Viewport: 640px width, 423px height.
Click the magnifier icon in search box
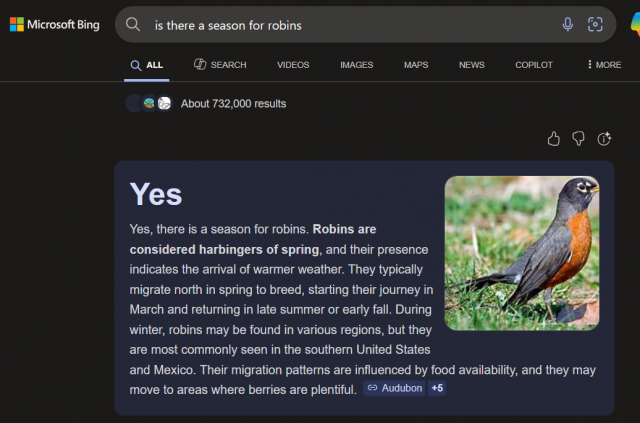(133, 24)
